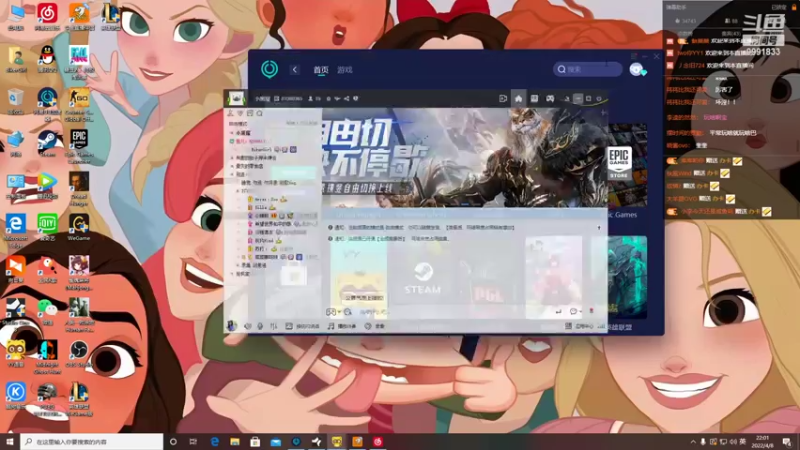Focus the Windows taskbar search box
This screenshot has height=450, width=800.
[x=92, y=441]
